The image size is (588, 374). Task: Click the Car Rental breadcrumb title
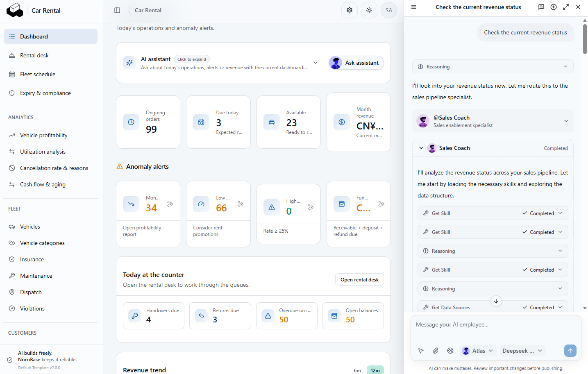(148, 10)
